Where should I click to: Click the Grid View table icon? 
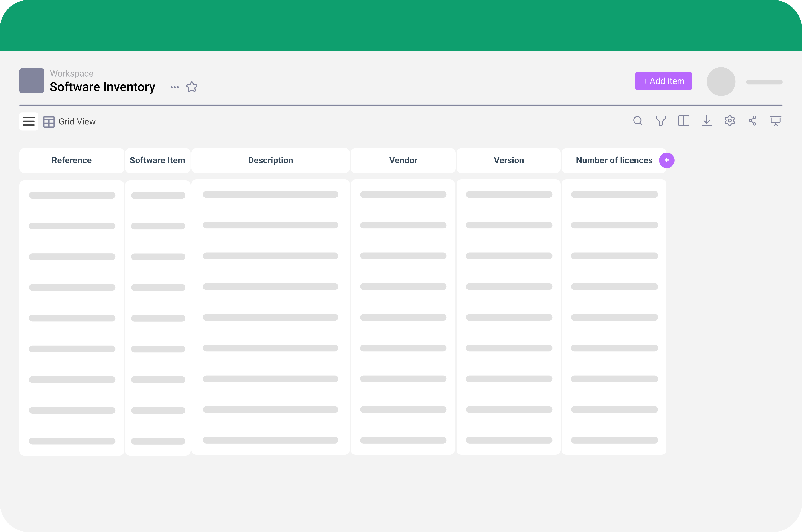click(49, 122)
